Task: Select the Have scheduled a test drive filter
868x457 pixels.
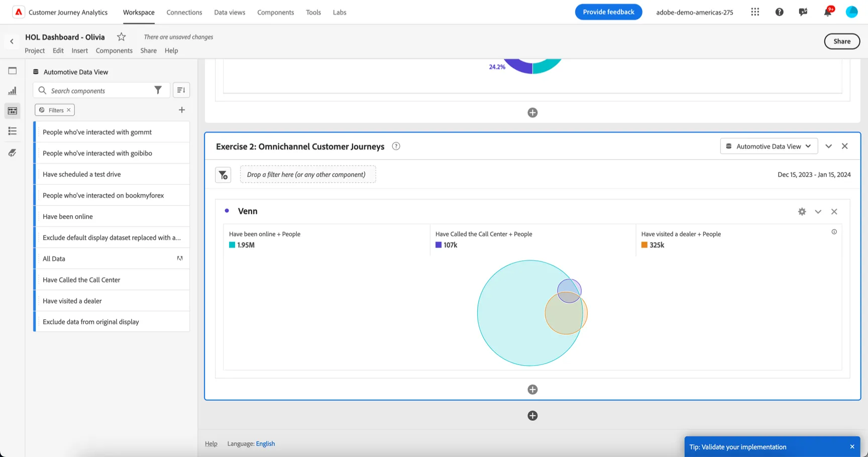Action: 112,174
